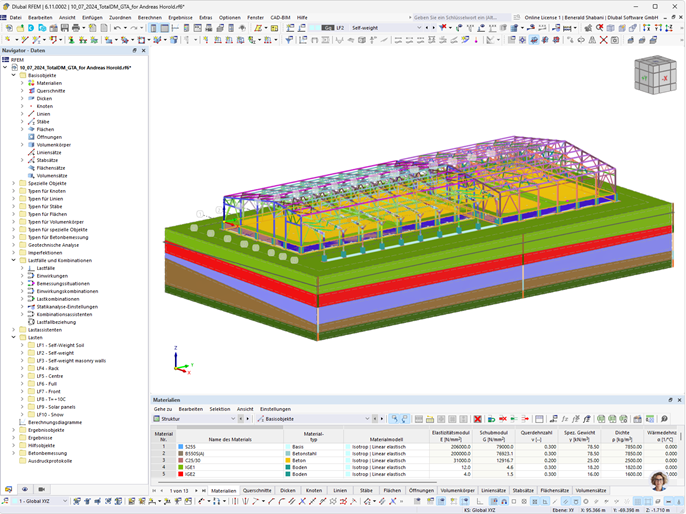The image size is (686, 514).
Task: Click the new node star icon in second toolbar
Action: (8, 40)
